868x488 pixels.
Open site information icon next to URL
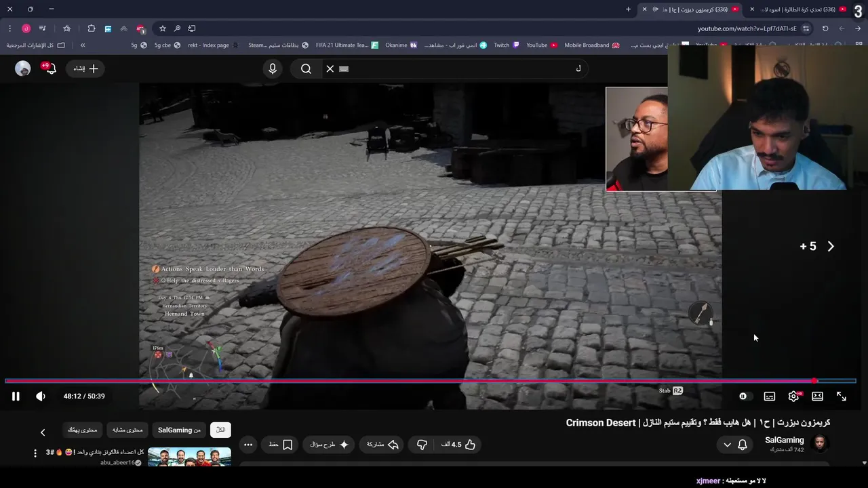click(x=806, y=28)
